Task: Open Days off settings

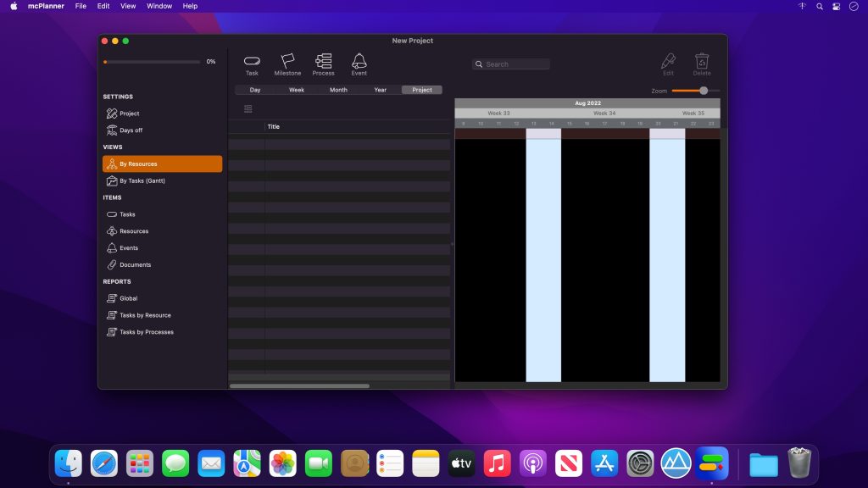Action: click(x=131, y=130)
